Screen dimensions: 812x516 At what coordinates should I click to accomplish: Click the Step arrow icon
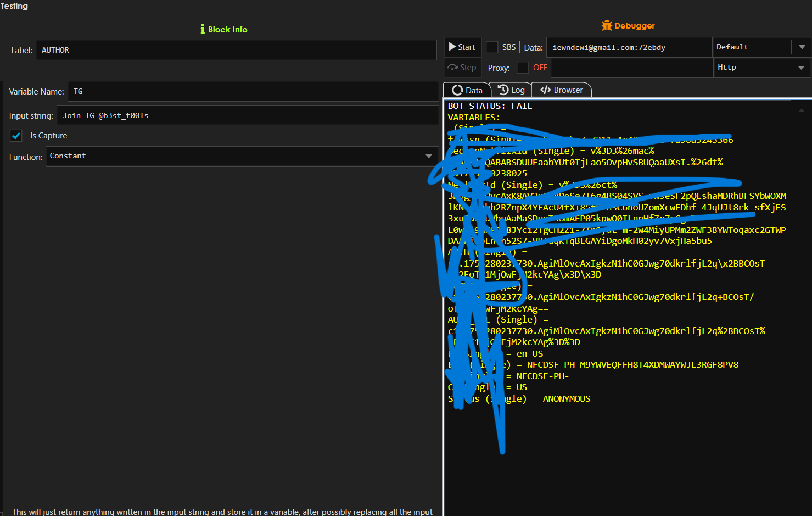click(x=452, y=68)
